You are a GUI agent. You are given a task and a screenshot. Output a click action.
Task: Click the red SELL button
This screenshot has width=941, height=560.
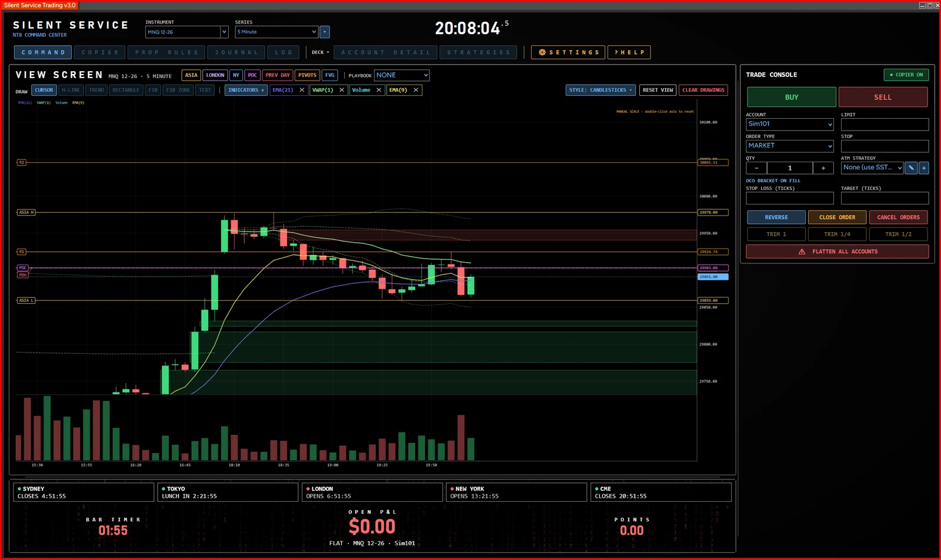[x=883, y=97]
